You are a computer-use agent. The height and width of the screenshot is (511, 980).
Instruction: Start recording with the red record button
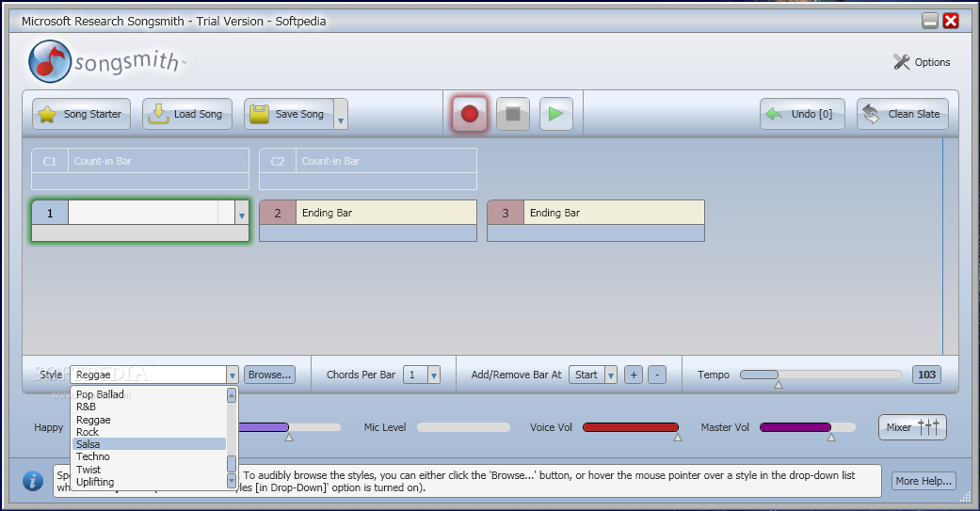(470, 114)
